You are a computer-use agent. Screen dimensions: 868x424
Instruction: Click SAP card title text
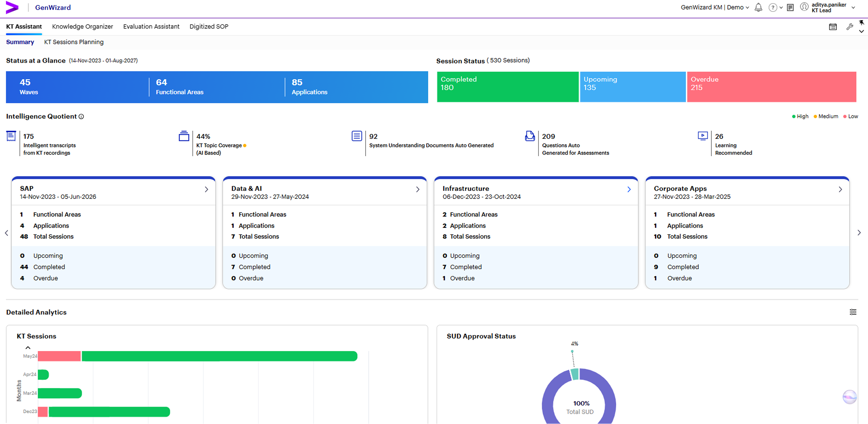coord(27,189)
